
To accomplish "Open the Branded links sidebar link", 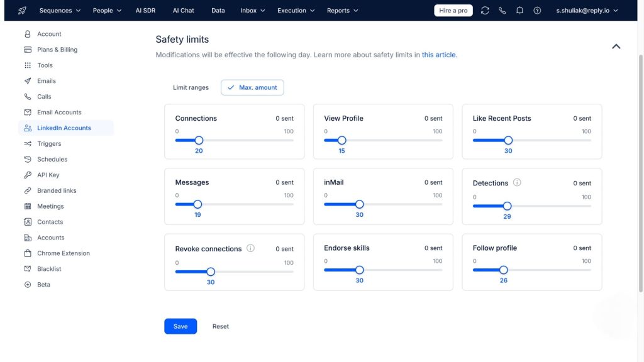I will tap(57, 190).
